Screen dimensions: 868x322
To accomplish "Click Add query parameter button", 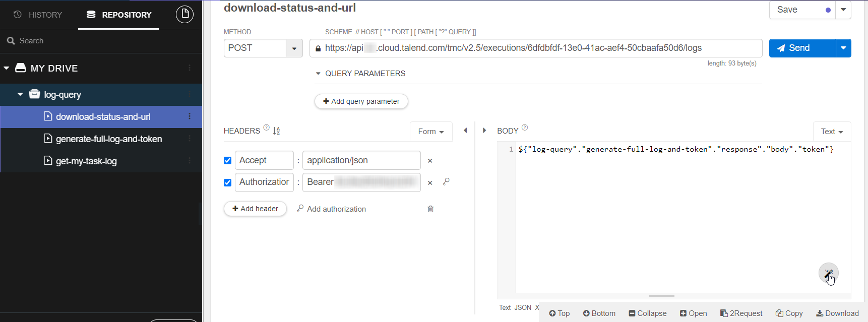I will 361,101.
